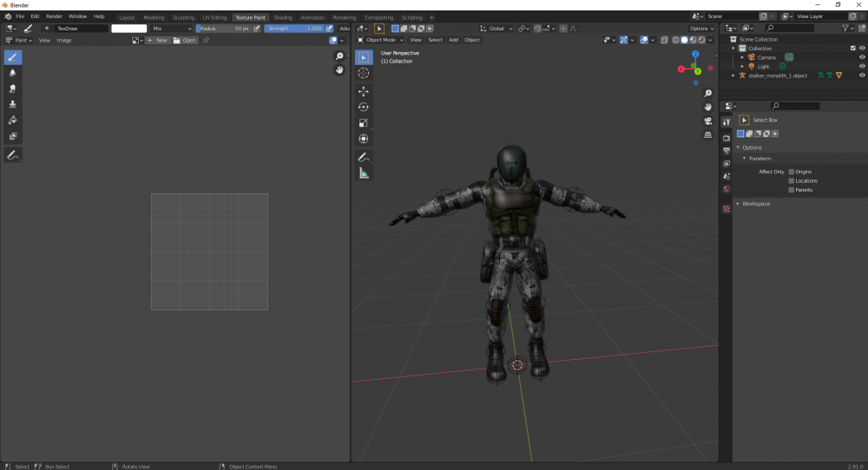Click the New image button
Image resolution: width=868 pixels, height=470 pixels.
pyautogui.click(x=159, y=40)
